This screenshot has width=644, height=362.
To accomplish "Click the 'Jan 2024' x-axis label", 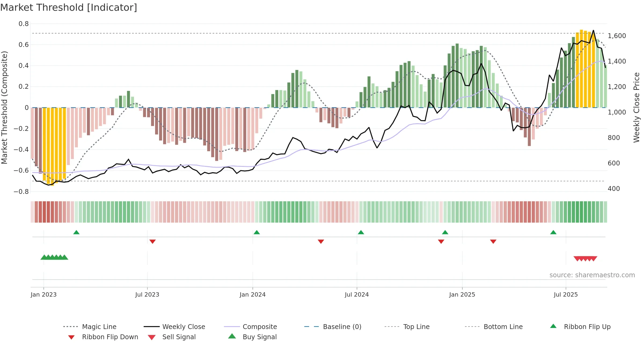I will (x=253, y=294).
